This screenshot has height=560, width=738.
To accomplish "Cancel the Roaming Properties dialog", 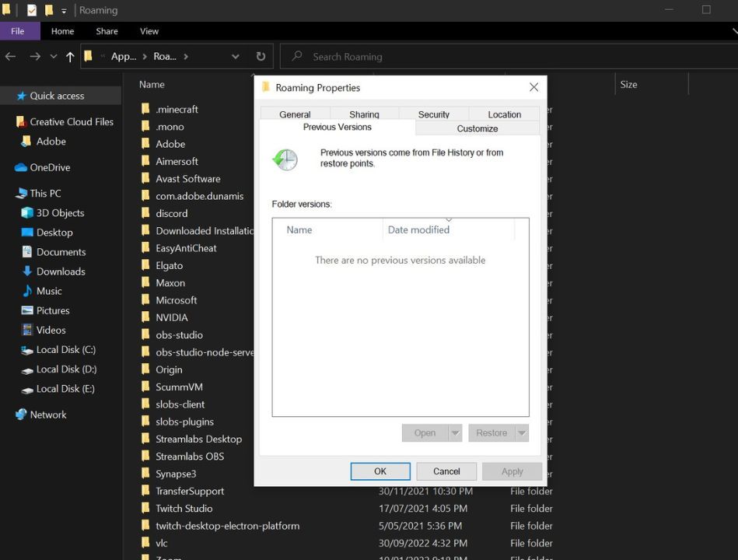I will click(x=446, y=471).
